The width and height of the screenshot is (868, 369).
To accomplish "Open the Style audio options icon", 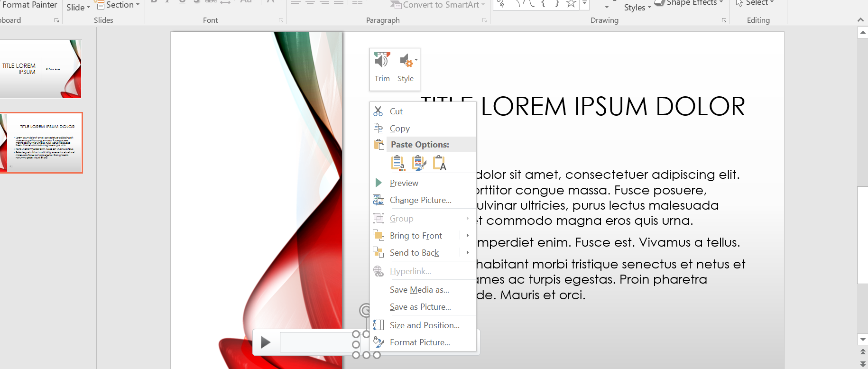I will tap(406, 61).
